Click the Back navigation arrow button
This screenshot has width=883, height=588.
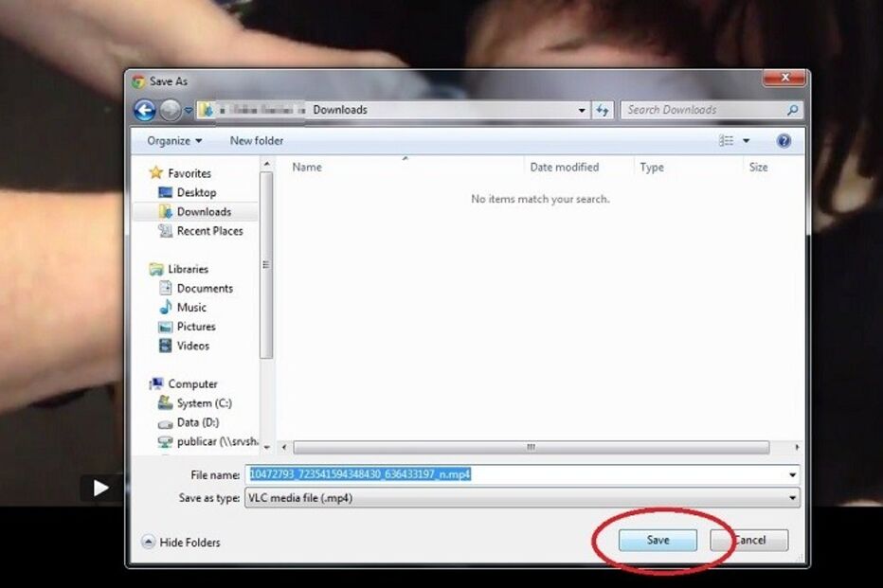tap(144, 111)
